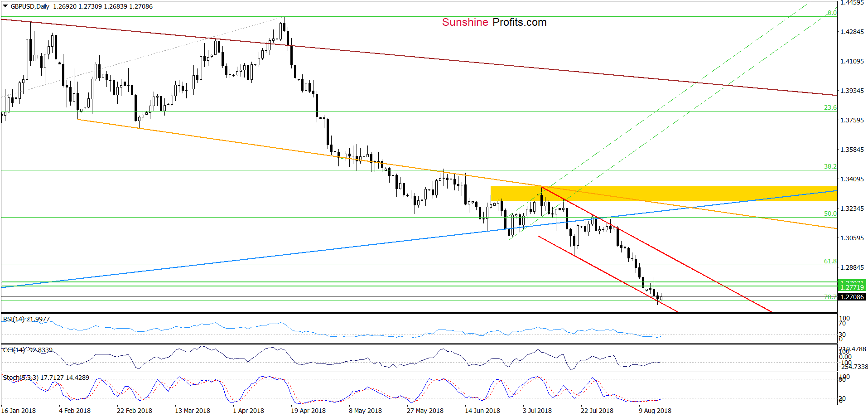Click the 70.7 Fibonacci level label
Screen dimensions: 868x417
pos(830,297)
